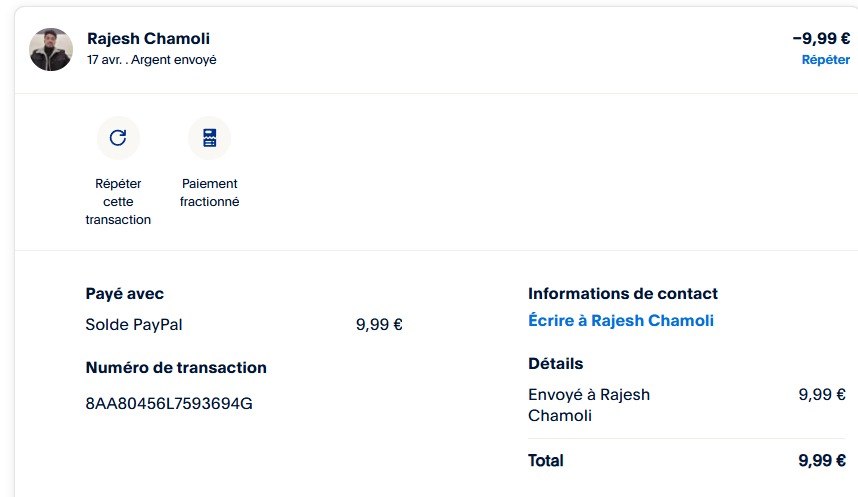
Task: Click the "Envoyé à Rajesh Chamoli" detail line
Action: [588, 404]
